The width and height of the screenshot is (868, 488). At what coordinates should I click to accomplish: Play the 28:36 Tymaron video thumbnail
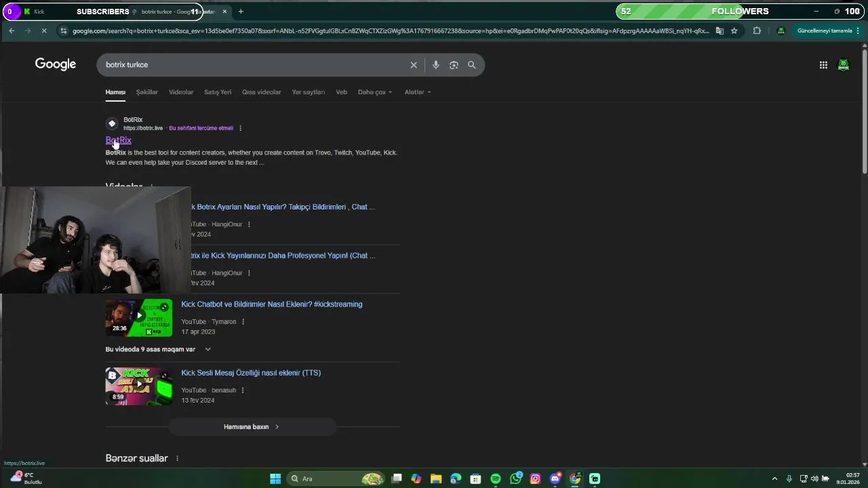139,318
